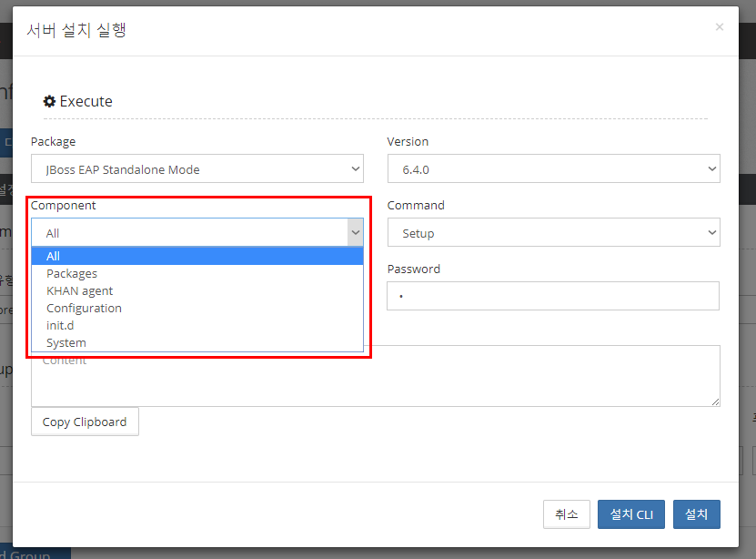Focus the Password input field

[553, 296]
